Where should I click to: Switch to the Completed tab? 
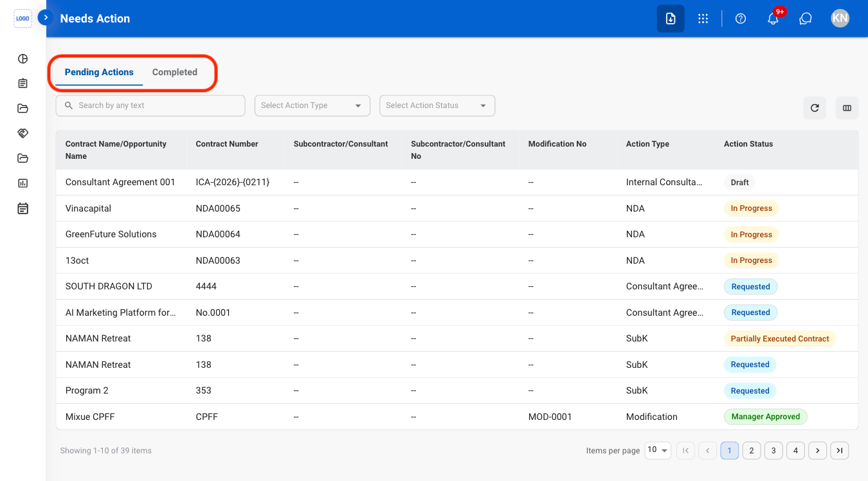(x=175, y=72)
